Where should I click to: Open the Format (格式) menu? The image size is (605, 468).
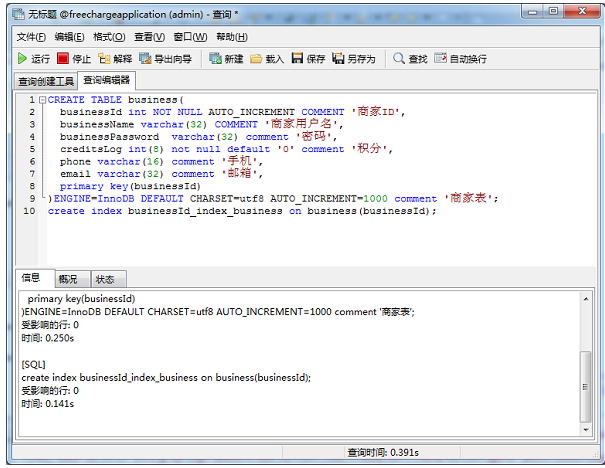(x=110, y=37)
